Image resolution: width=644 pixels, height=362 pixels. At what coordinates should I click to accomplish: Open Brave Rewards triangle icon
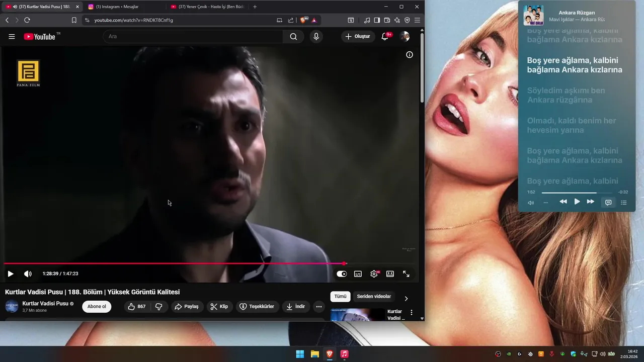point(314,20)
